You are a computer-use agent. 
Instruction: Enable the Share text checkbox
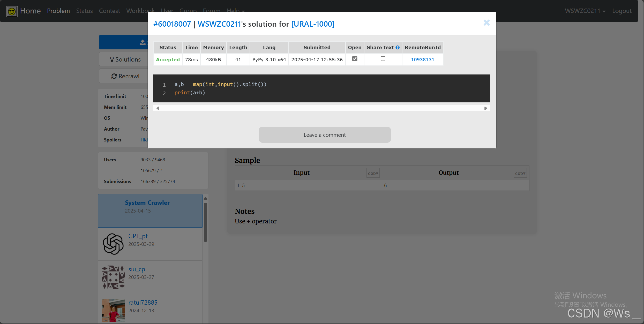[383, 59]
